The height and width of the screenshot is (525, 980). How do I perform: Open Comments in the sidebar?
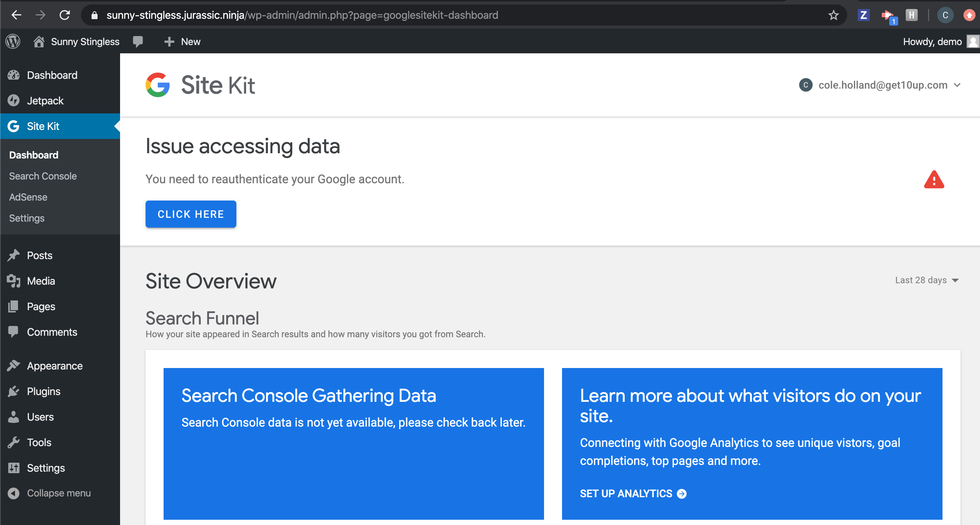60,332
